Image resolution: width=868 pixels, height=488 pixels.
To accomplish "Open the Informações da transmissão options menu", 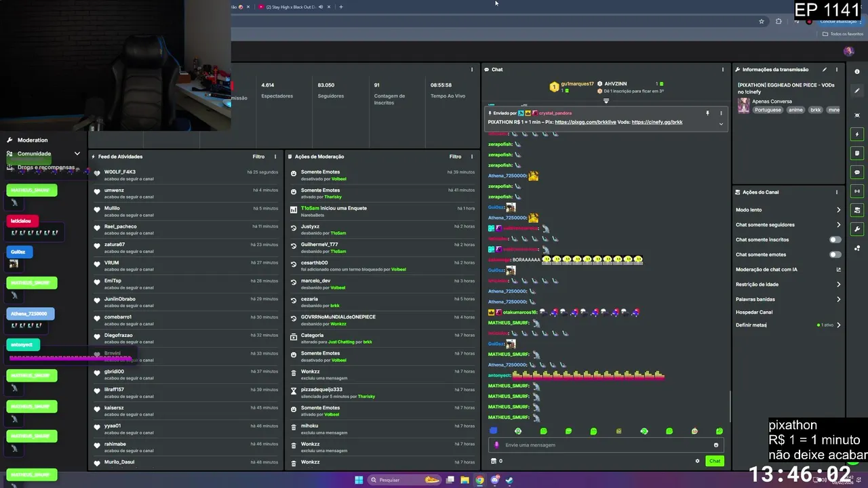I will click(837, 69).
